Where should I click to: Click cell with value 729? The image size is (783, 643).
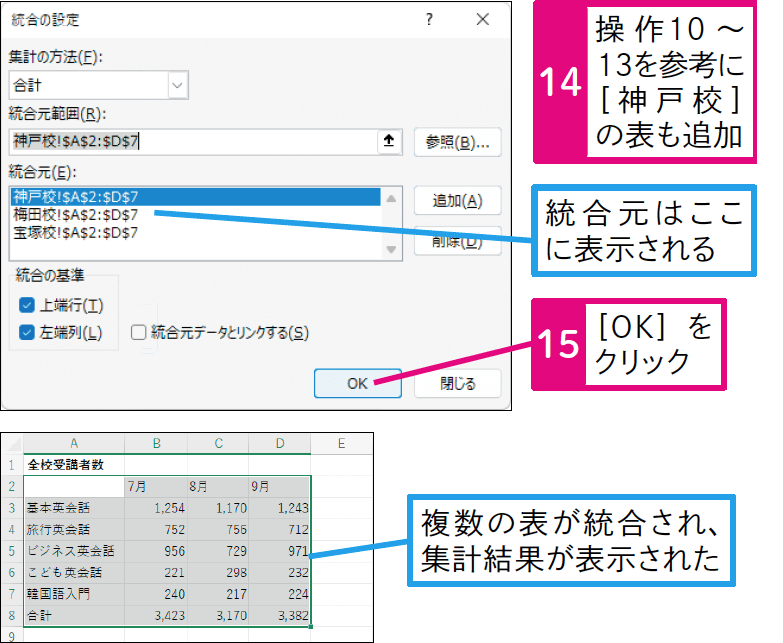pyautogui.click(x=218, y=551)
